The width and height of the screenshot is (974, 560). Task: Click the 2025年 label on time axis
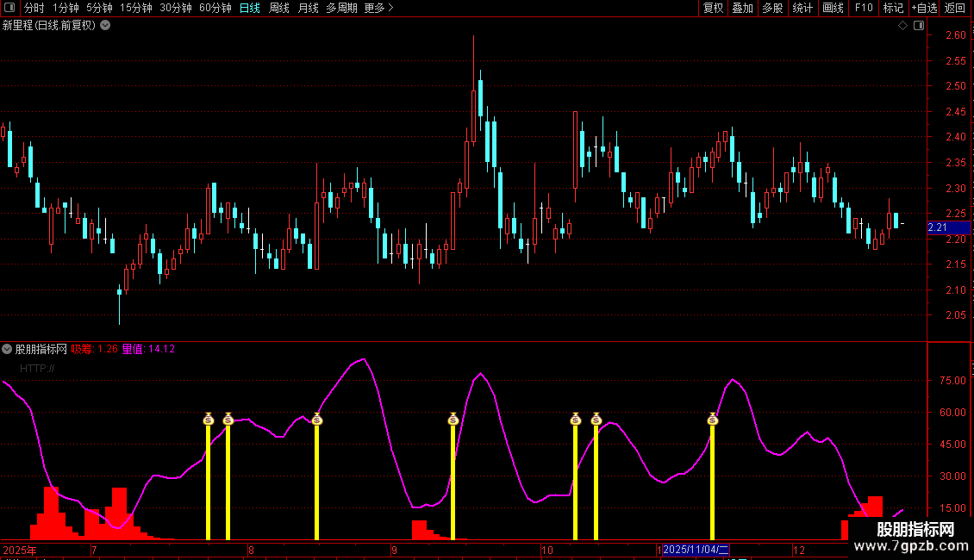tap(20, 550)
